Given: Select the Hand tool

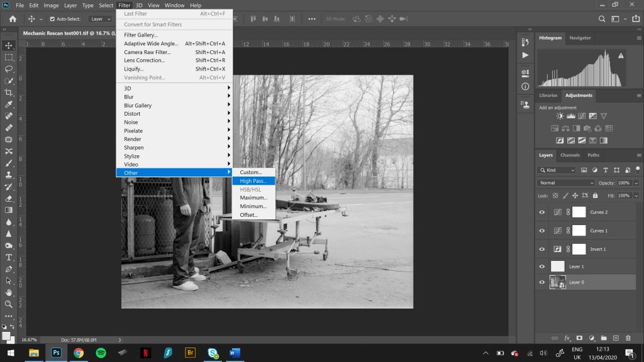Looking at the screenshot, I should point(9,292).
